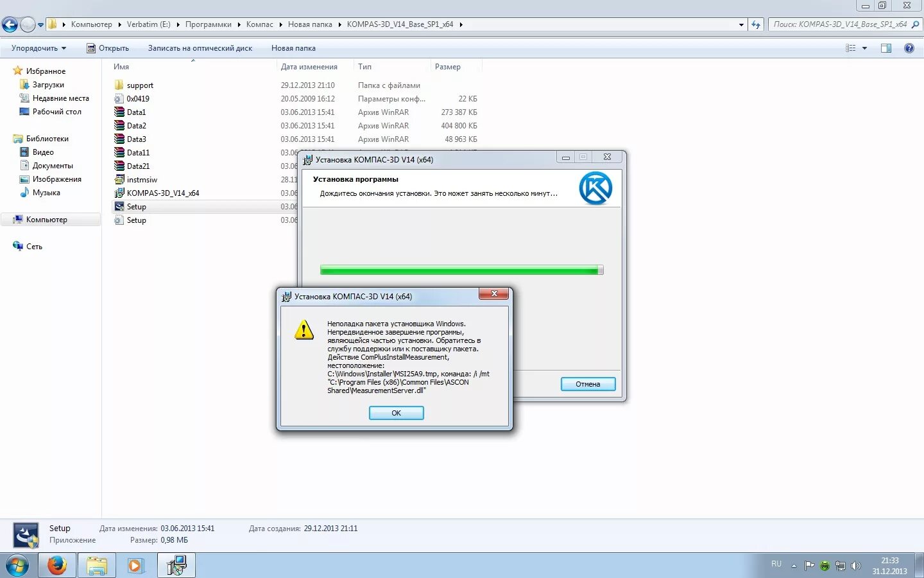924x578 pixels.
Task: Click the Компас breadcrumb
Action: (259, 24)
